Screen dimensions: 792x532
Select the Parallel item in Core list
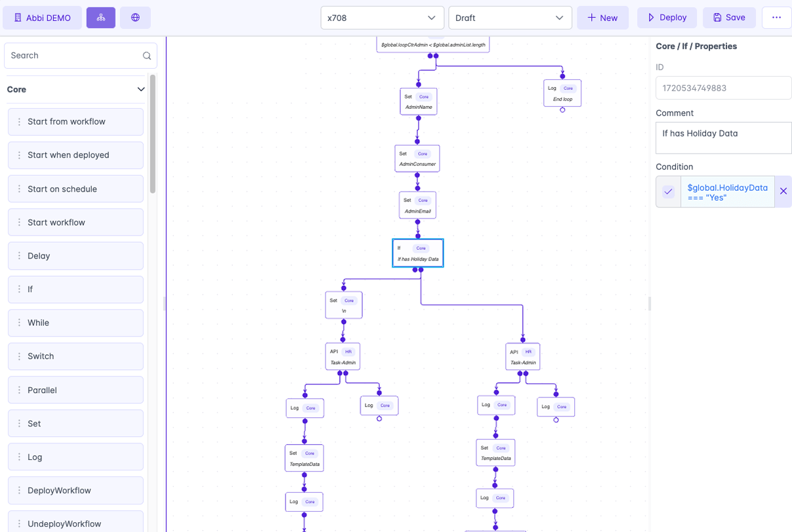75,390
